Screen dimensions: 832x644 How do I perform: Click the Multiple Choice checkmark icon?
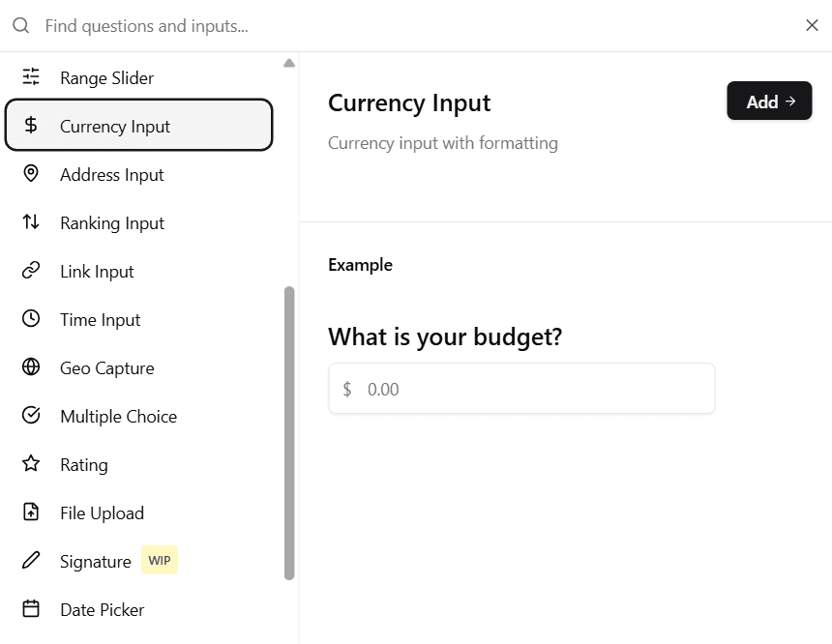pos(30,416)
